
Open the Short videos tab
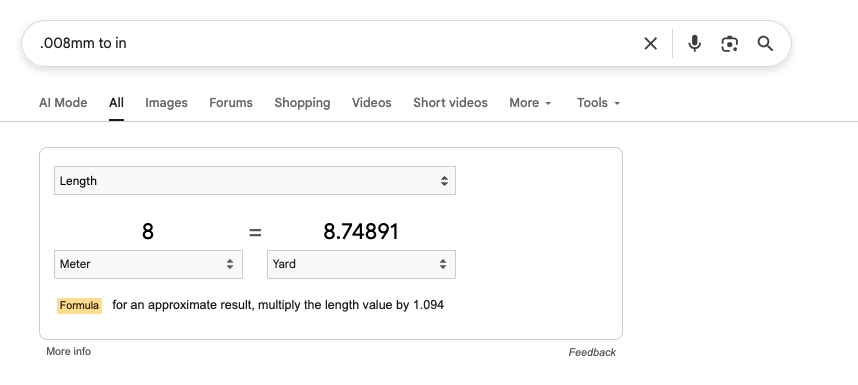(x=450, y=103)
